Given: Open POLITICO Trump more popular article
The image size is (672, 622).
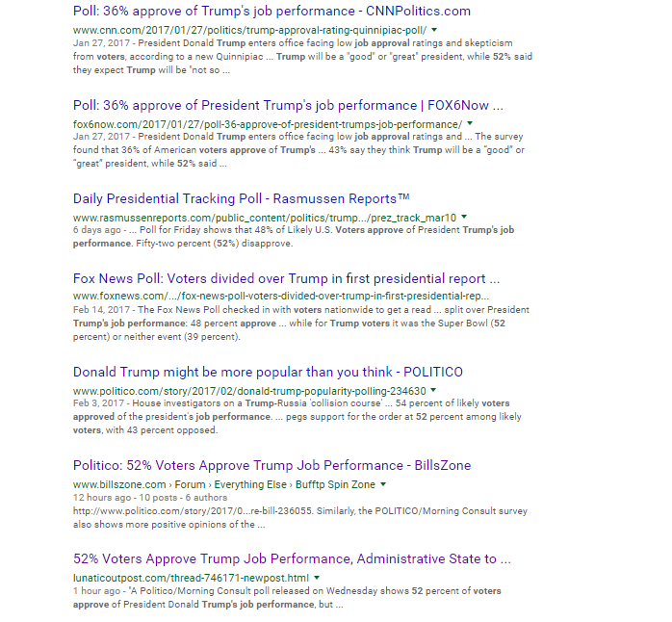Looking at the screenshot, I should 268,372.
